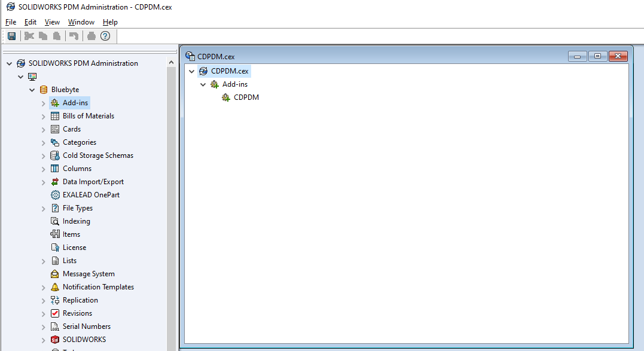
Task: Select the Cold Storage Schemas label
Action: [98, 155]
